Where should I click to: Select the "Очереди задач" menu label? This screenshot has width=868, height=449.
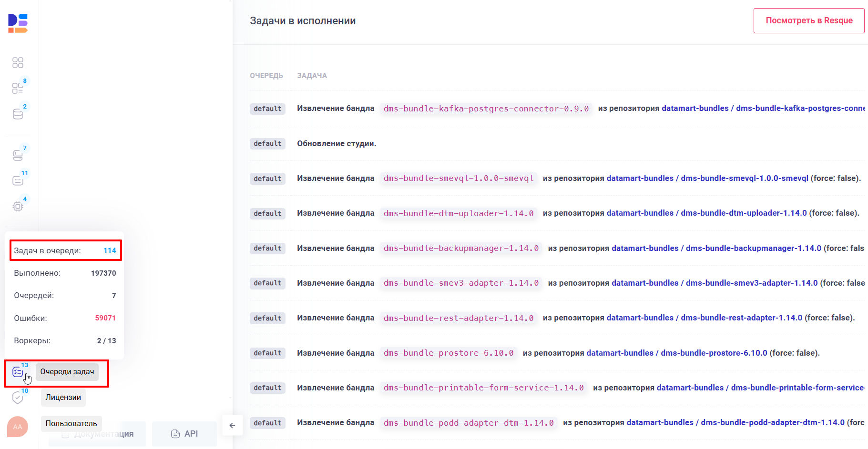click(x=67, y=372)
